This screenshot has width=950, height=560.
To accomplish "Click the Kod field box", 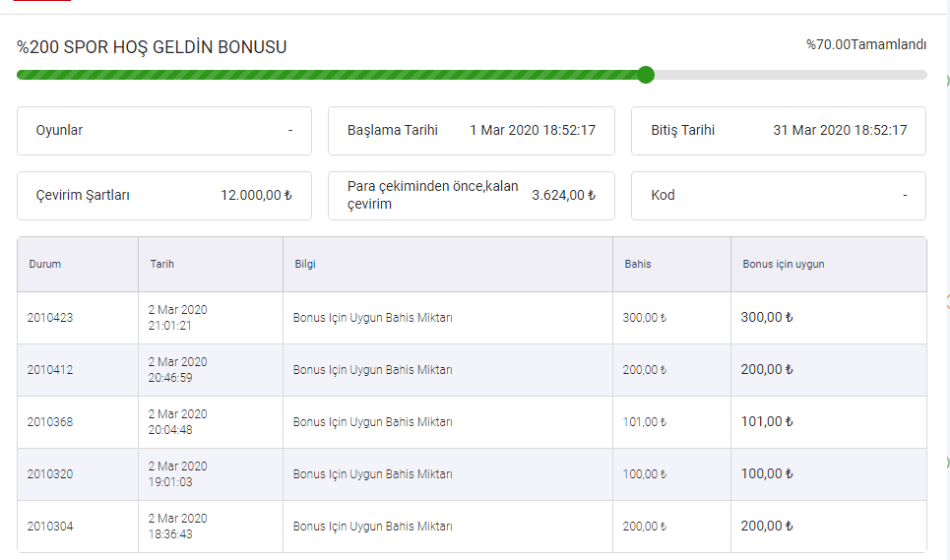I will click(x=778, y=196).
